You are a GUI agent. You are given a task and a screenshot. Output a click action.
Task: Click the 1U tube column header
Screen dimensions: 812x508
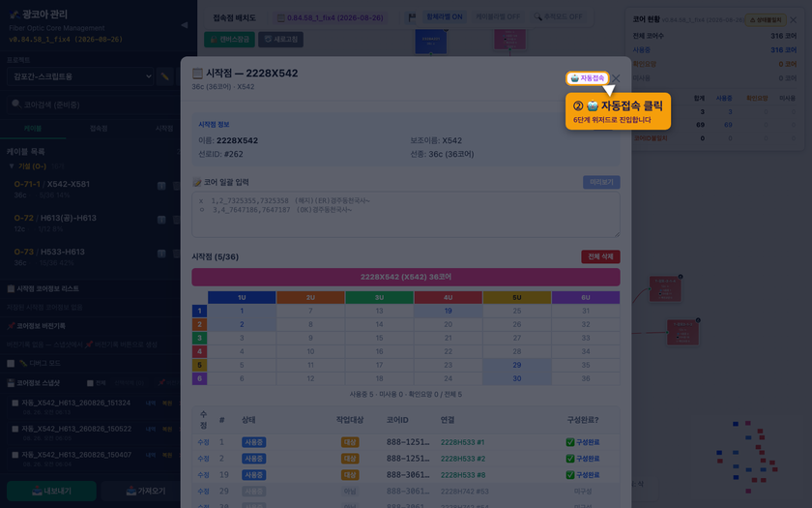[x=242, y=298]
